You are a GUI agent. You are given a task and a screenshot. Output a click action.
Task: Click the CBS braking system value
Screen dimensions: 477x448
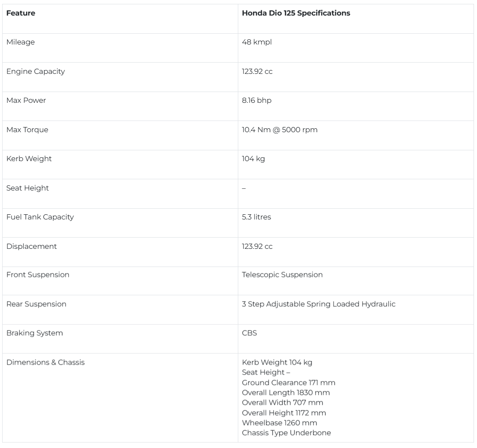click(249, 333)
